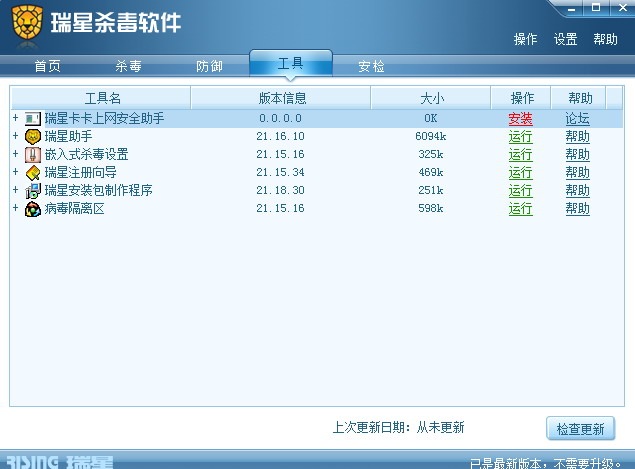Viewport: 635px width, 469px height.
Task: Select the 瑞星卡卡上网安全助手 tool icon
Action: pyautogui.click(x=33, y=119)
